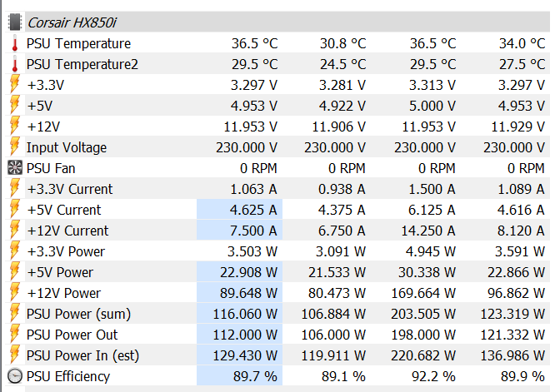Click the 4.945 W +3.3V Power value

pyautogui.click(x=431, y=251)
